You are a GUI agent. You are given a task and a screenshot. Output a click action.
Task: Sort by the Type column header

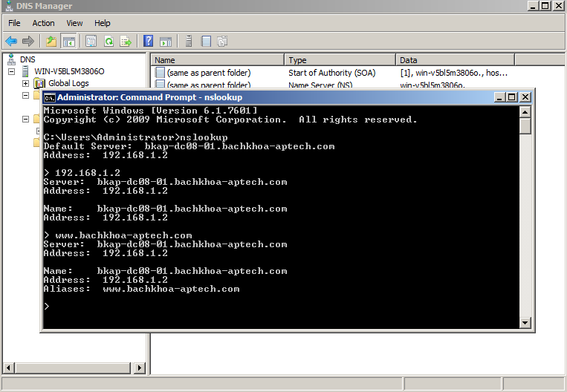(x=340, y=60)
